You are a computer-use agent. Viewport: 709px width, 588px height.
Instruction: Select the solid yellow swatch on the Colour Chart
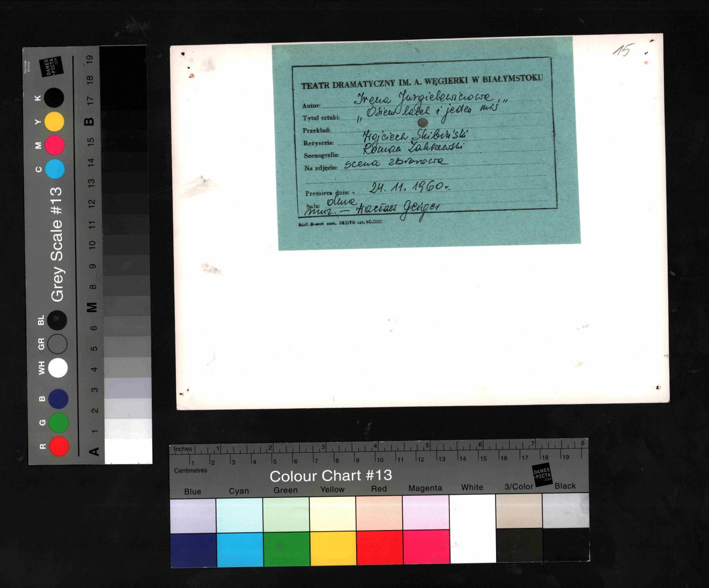333,548
